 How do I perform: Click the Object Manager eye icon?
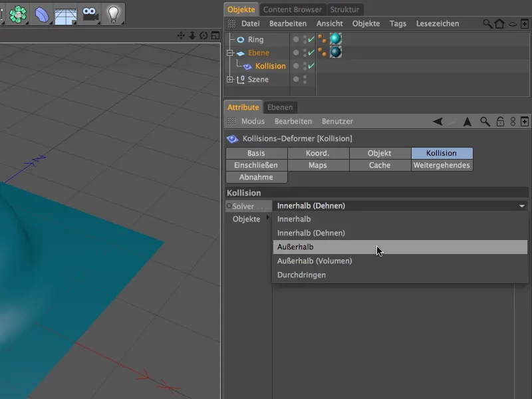point(513,24)
